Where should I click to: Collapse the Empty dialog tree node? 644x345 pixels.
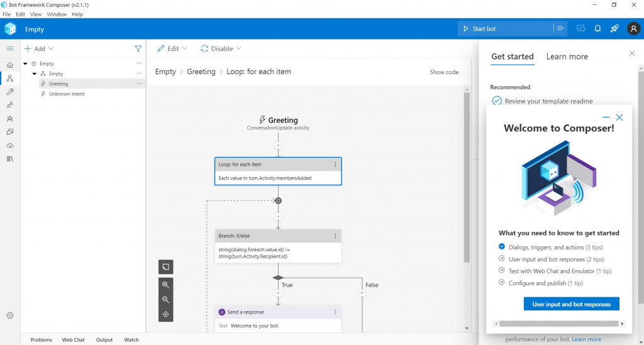point(35,74)
